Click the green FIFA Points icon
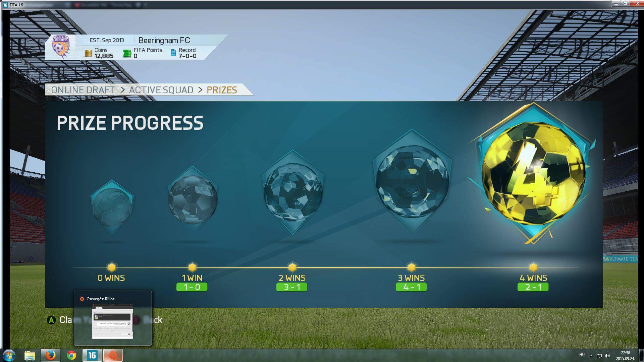The width and height of the screenshot is (644, 362). click(x=127, y=53)
